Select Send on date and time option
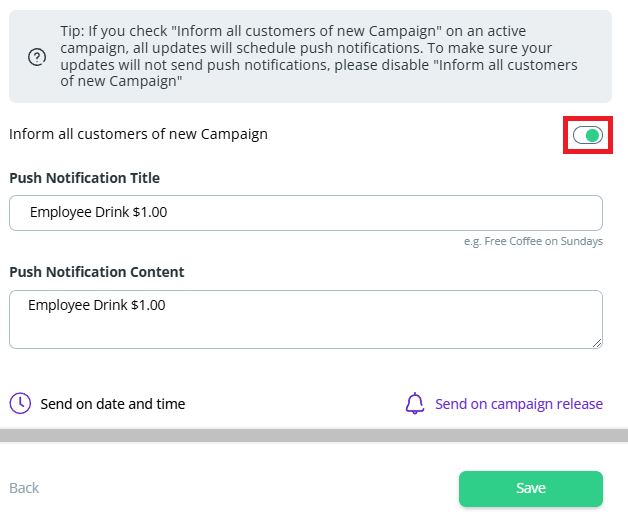Screen dimensions: 628x526 tap(112, 404)
